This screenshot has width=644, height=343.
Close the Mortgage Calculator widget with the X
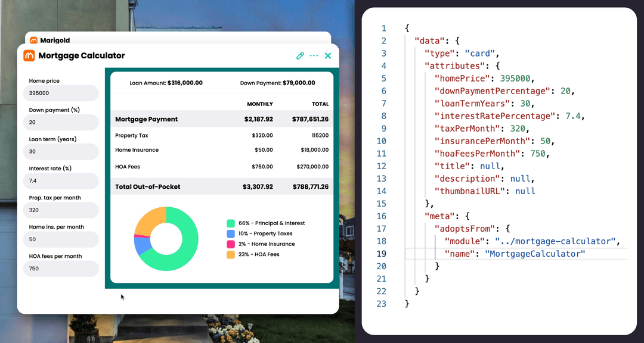point(327,55)
